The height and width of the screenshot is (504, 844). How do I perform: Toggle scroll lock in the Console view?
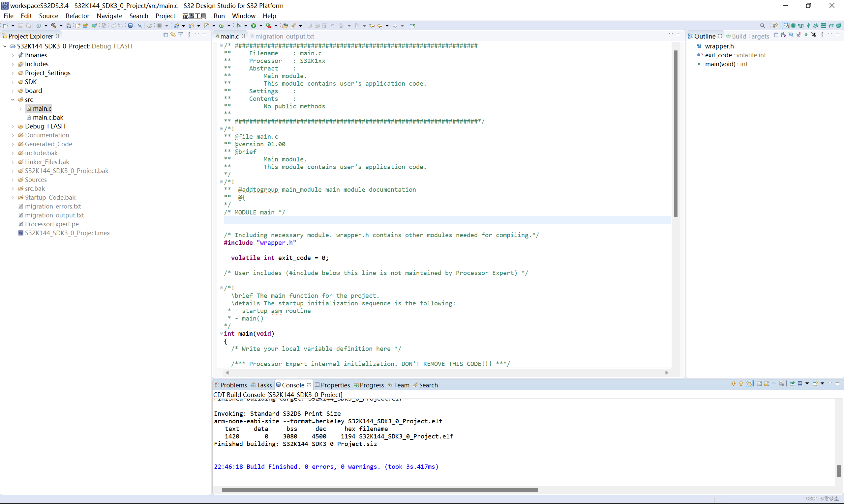coord(767,384)
